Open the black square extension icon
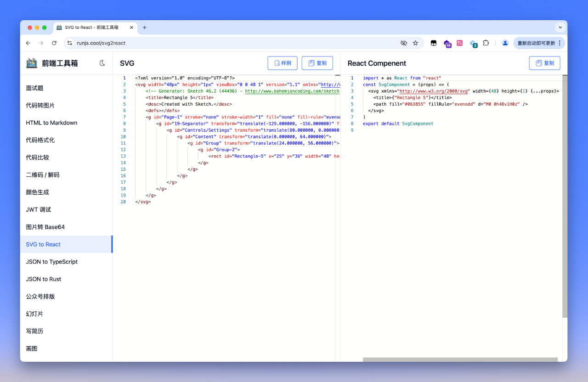This screenshot has width=588, height=382. [x=433, y=43]
